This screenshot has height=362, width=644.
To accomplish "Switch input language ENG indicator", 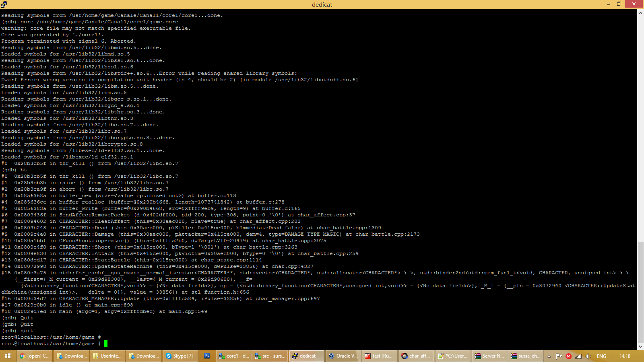I will 601,356.
